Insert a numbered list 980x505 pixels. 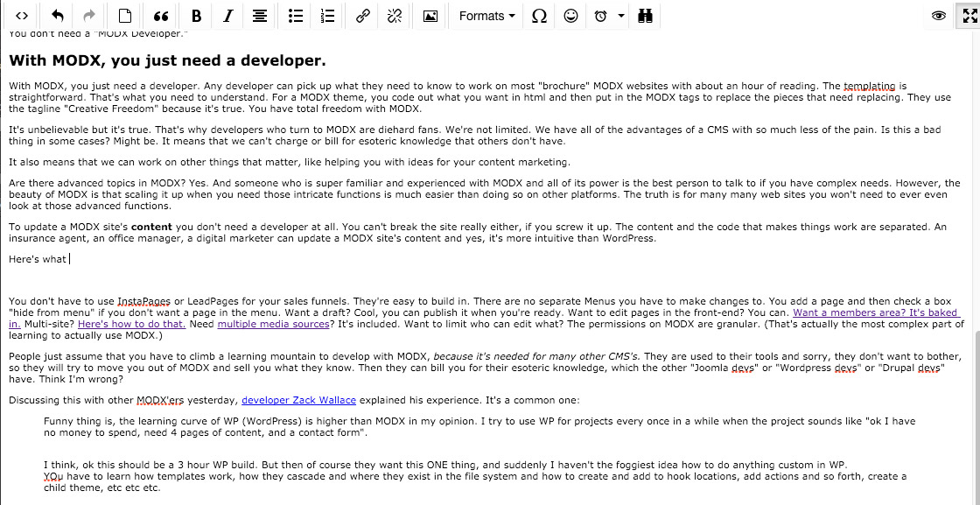pyautogui.click(x=327, y=17)
